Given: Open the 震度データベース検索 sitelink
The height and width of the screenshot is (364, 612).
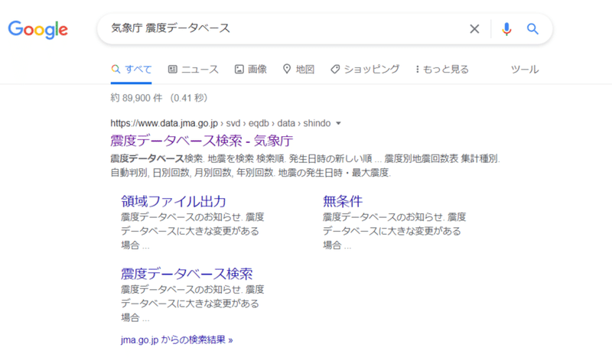Looking at the screenshot, I should coord(187,274).
